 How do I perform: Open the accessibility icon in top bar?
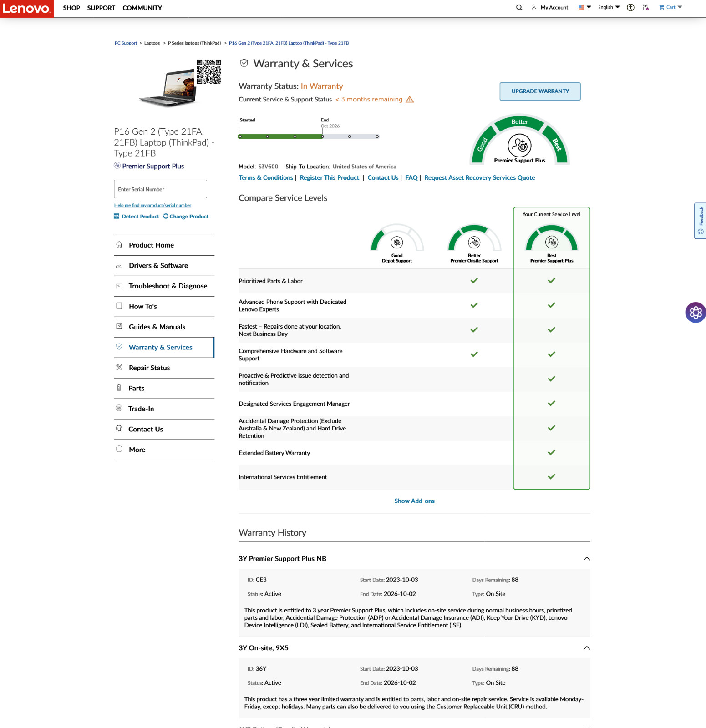pos(630,8)
